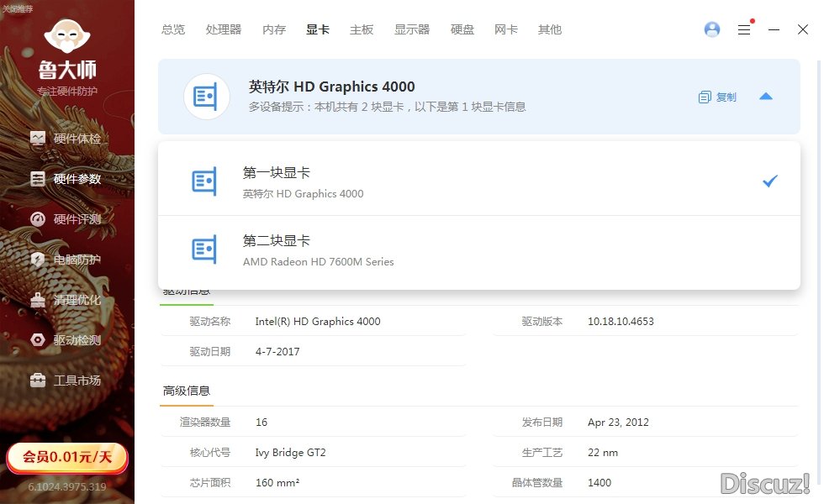Open the hamburger main menu
The height and width of the screenshot is (504, 824).
pos(744,29)
